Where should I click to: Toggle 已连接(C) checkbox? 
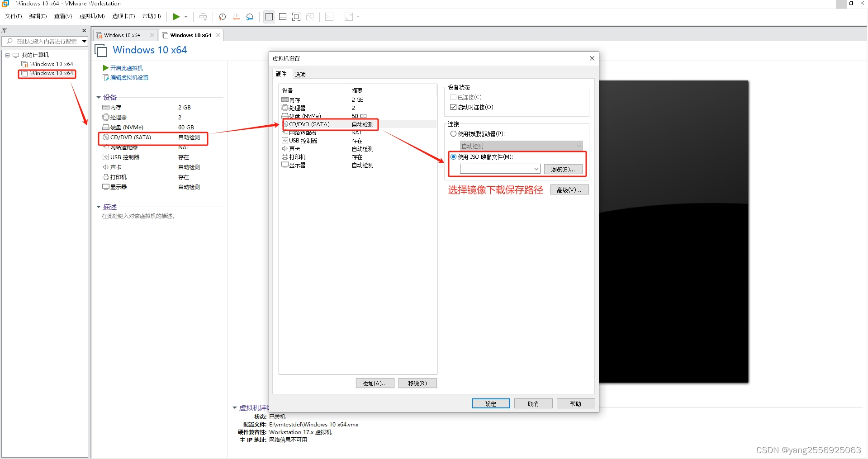(x=453, y=97)
